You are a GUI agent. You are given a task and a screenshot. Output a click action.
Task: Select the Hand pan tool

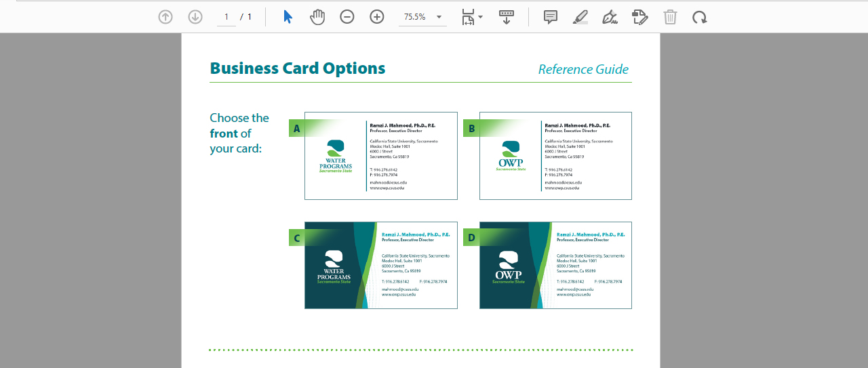(317, 17)
